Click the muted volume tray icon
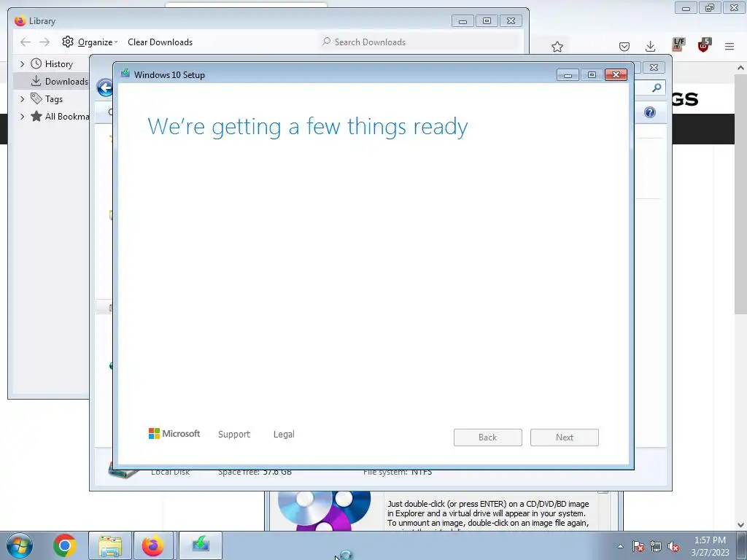Image resolution: width=747 pixels, height=560 pixels. tap(673, 546)
